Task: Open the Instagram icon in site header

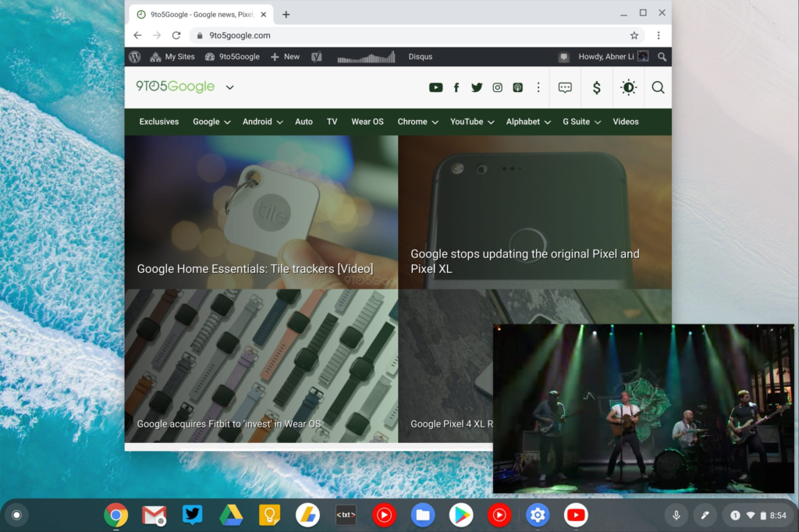Action: pyautogui.click(x=497, y=87)
